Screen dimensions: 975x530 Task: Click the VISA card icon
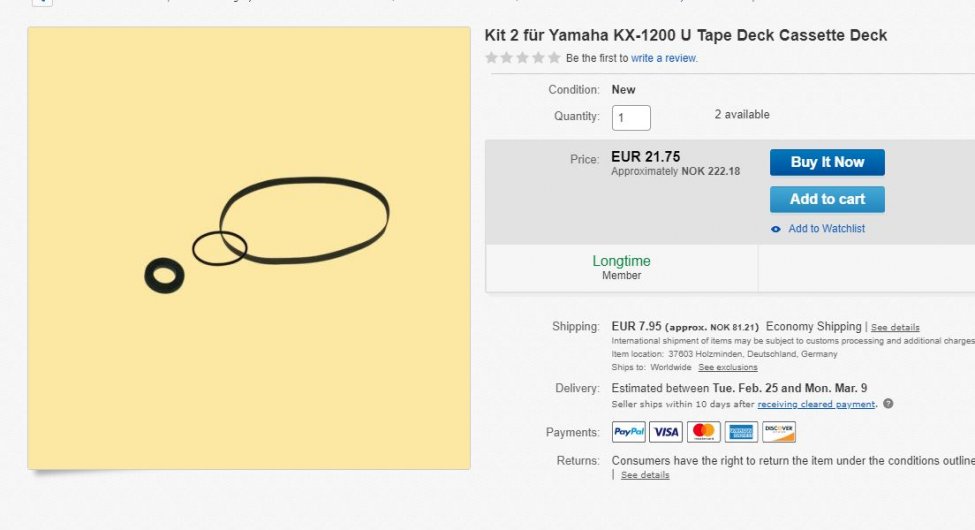[666, 432]
